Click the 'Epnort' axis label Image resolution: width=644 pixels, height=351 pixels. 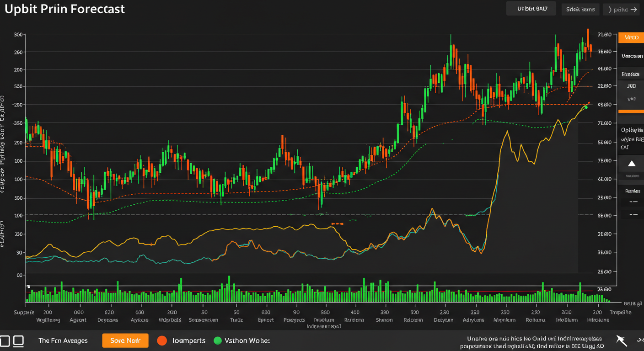pyautogui.click(x=266, y=320)
